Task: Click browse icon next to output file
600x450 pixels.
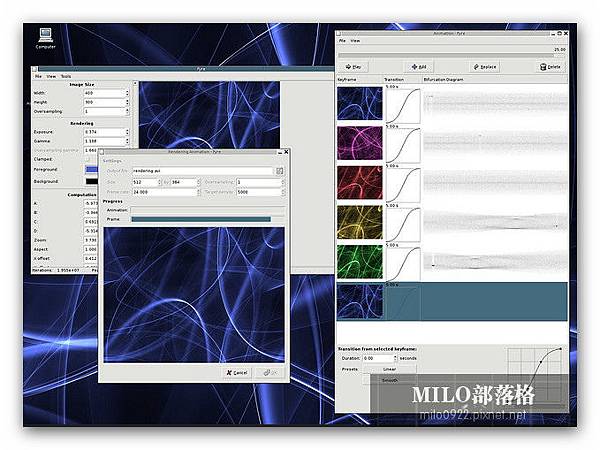Action: pyautogui.click(x=280, y=171)
